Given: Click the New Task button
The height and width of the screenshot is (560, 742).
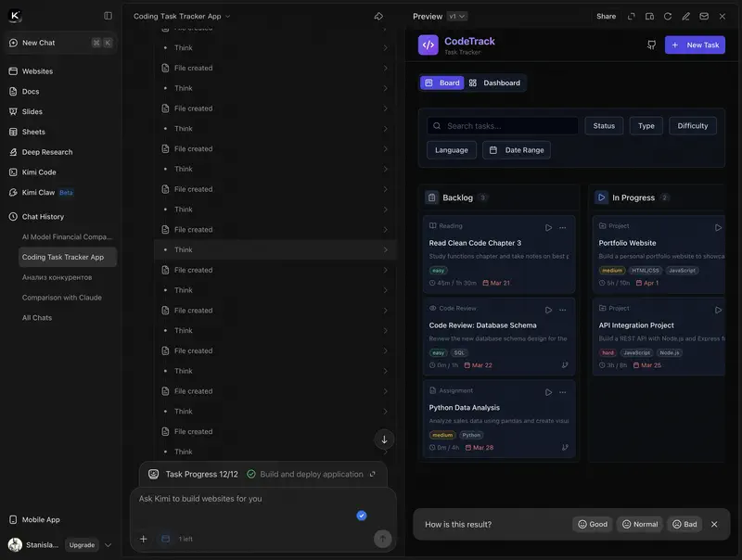Looking at the screenshot, I should [695, 45].
